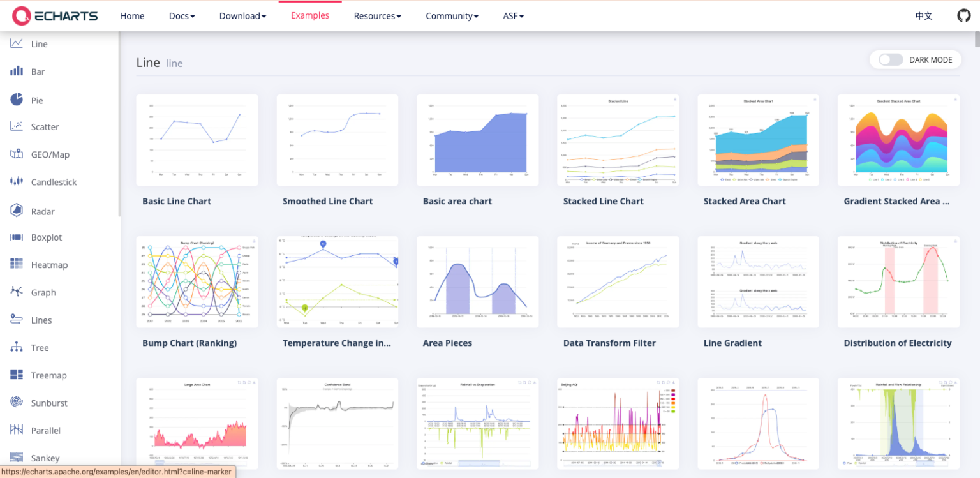Screen dimensions: 980x478
Task: Open the Treemap category icon
Action: [17, 375]
